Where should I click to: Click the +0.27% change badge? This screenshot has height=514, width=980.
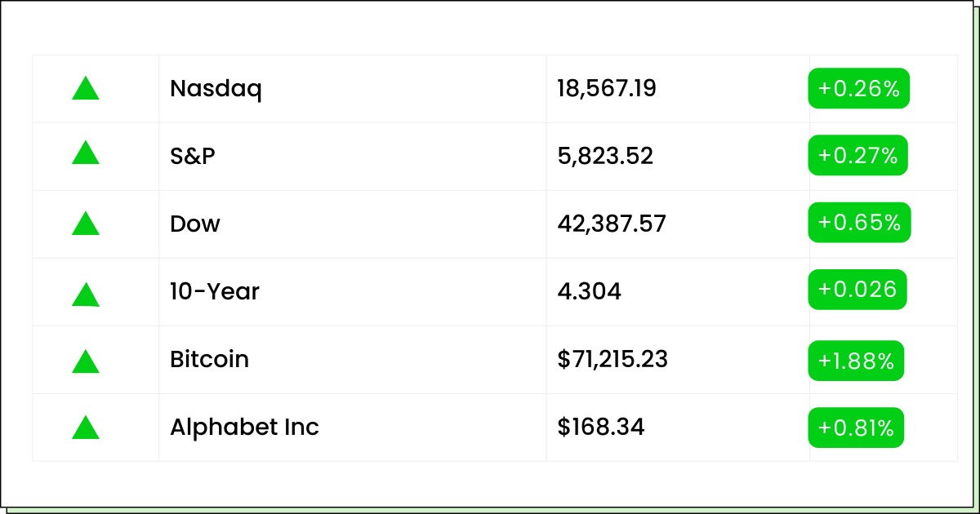(858, 155)
